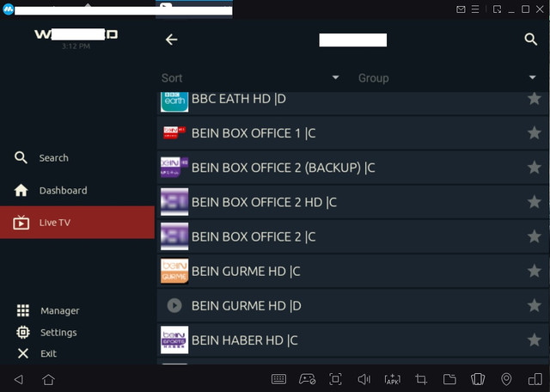This screenshot has height=392, width=550.
Task: Favorite BEIN BOX OFFICE 1 |C star
Action: (x=534, y=133)
